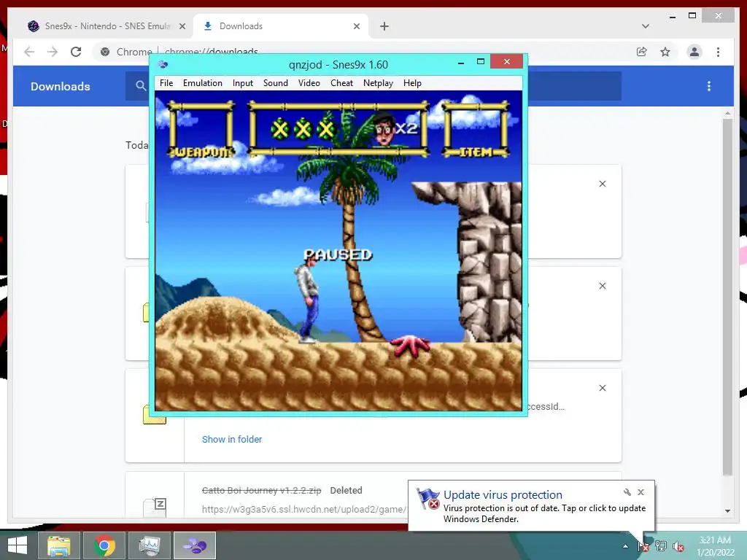Open the Downloads page more actions menu

pos(709,86)
